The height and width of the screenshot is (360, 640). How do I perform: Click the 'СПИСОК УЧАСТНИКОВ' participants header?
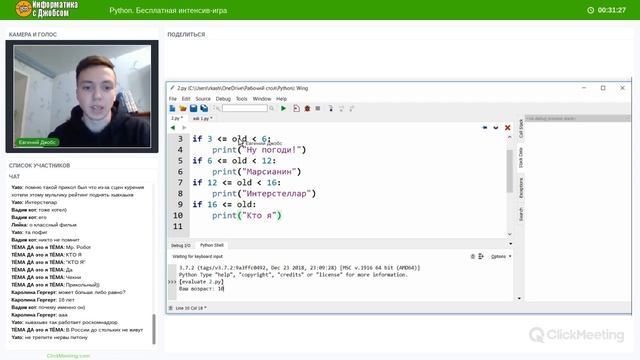[x=40, y=165]
